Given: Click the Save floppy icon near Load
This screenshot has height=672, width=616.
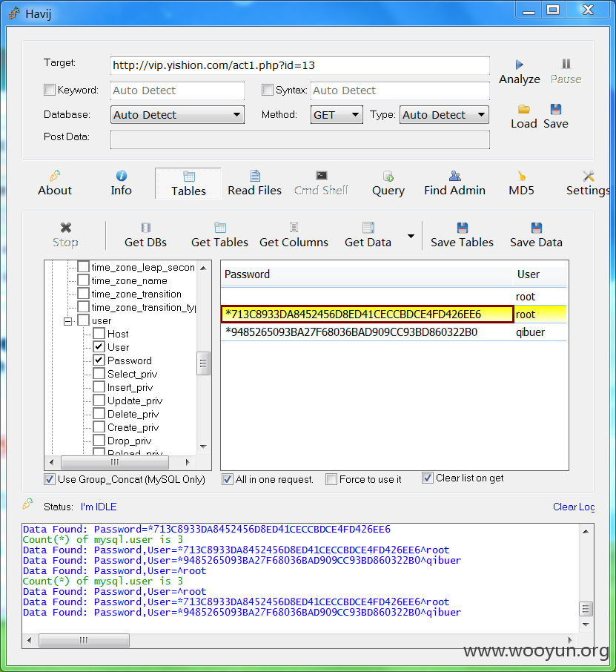Looking at the screenshot, I should pyautogui.click(x=556, y=109).
